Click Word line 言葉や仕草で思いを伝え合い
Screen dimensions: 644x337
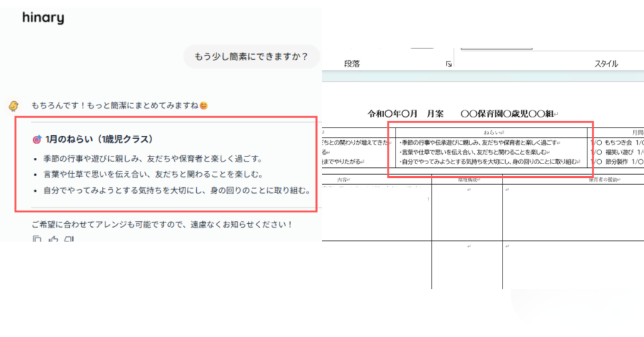point(474,152)
